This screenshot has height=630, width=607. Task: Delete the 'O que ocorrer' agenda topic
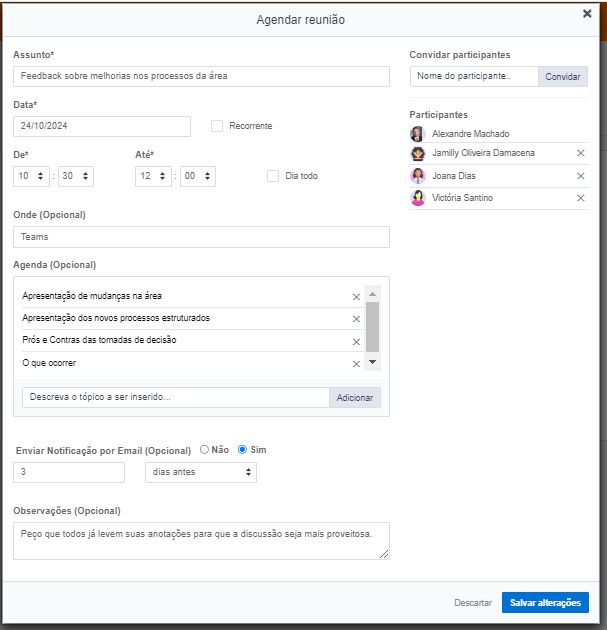(356, 364)
